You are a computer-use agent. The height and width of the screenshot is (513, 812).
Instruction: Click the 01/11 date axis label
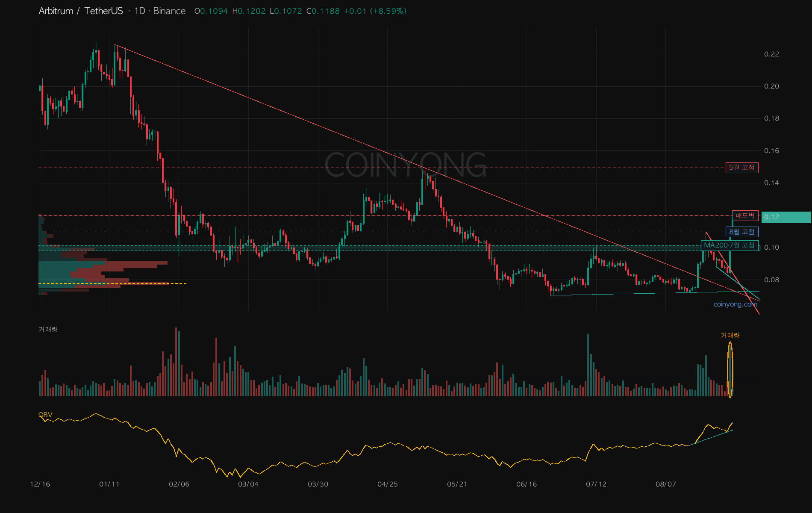coord(109,484)
